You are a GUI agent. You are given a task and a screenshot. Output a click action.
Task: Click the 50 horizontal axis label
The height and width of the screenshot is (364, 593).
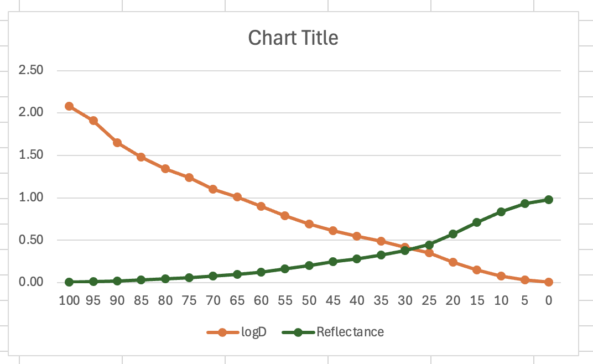point(309,300)
